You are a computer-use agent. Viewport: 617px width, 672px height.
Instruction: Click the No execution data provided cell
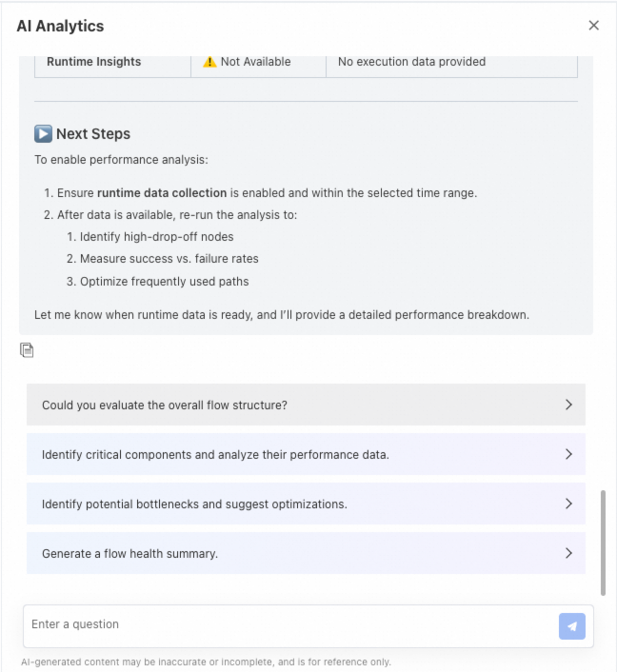point(411,62)
